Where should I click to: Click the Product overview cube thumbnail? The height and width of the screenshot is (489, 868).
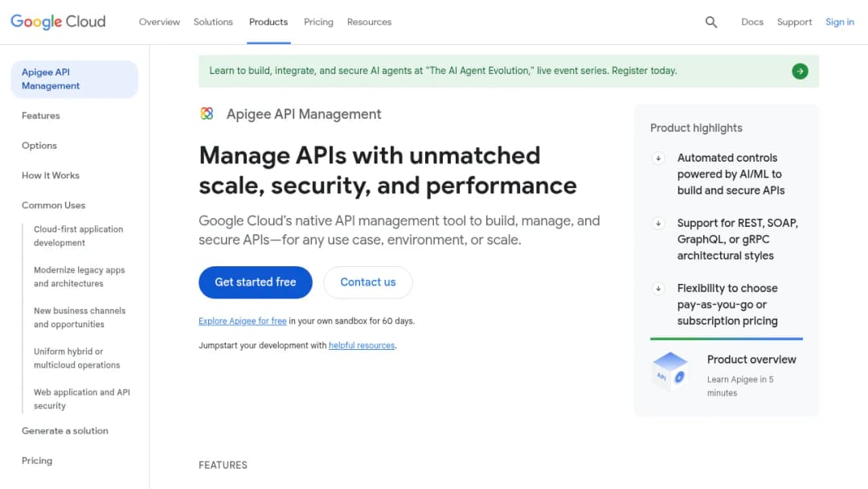click(x=670, y=371)
